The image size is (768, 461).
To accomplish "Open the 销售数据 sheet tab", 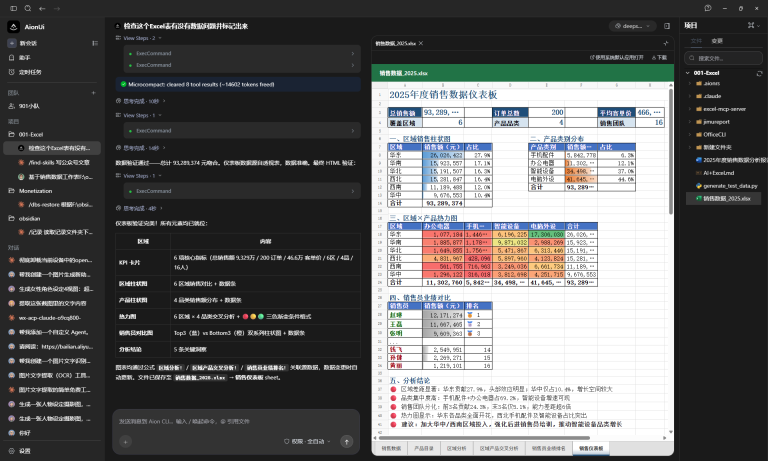I will [x=391, y=448].
